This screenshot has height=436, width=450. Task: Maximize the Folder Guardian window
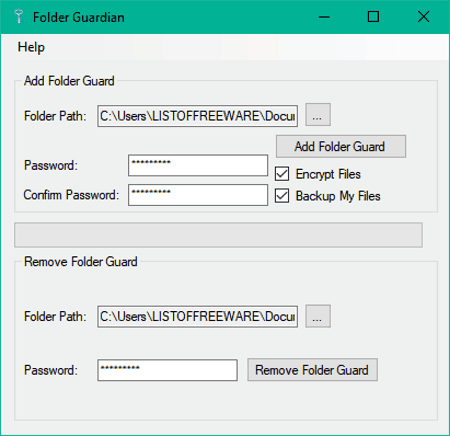[373, 17]
